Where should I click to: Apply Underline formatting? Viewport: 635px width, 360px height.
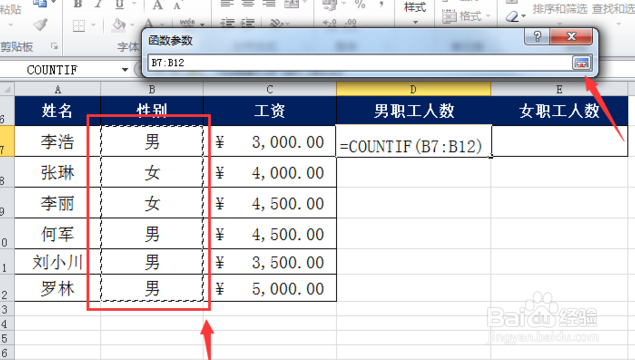pos(119,4)
